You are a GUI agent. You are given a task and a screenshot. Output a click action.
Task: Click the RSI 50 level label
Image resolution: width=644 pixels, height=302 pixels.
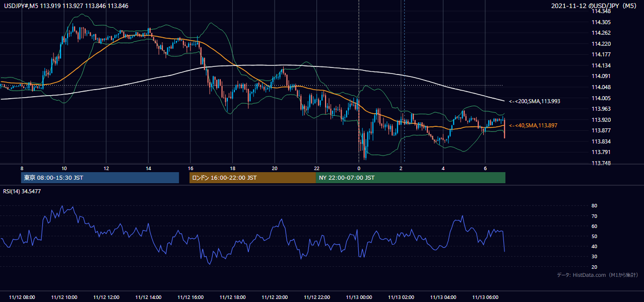point(594,236)
